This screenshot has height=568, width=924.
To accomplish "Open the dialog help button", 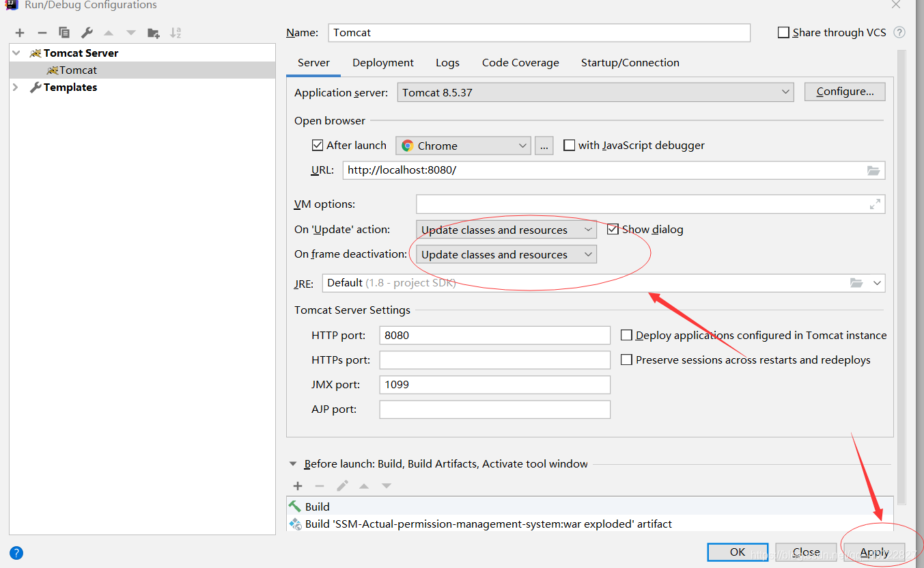I will point(16,553).
